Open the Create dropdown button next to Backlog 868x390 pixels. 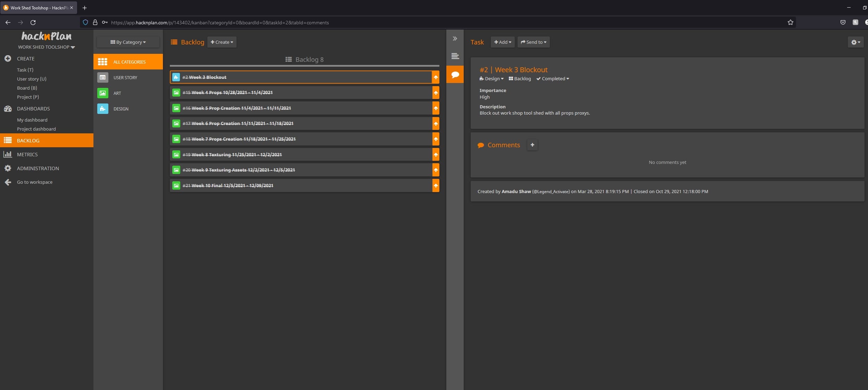[x=222, y=42]
